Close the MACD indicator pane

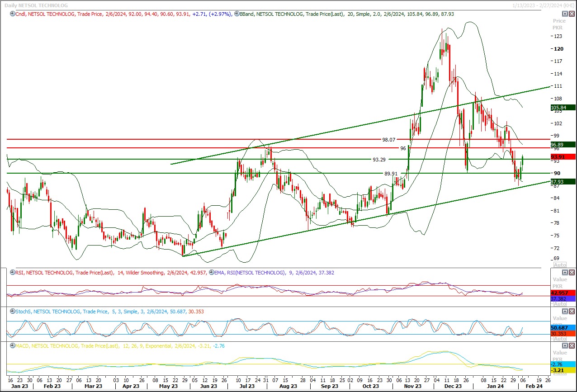click(x=571, y=345)
